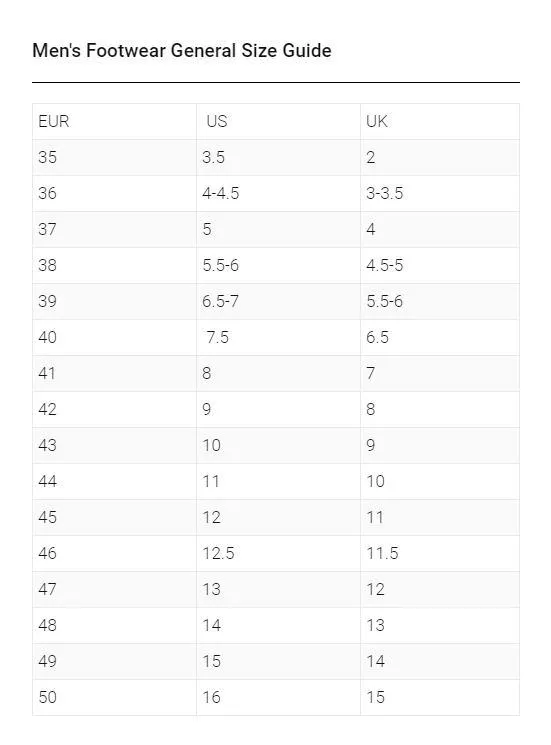This screenshot has width=551, height=745.
Task: Click the US 12.5 cell
Action: pos(278,553)
